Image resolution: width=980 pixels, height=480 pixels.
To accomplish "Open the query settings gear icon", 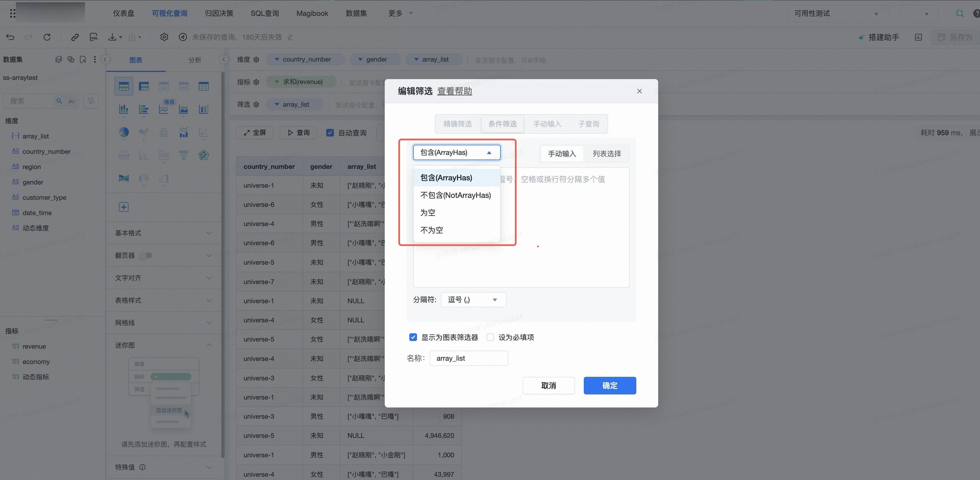I will (164, 37).
